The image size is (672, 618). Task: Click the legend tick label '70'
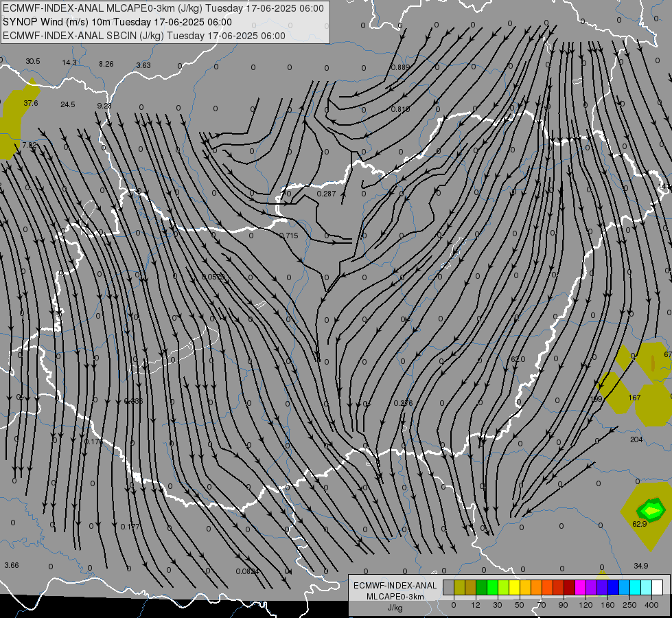pos(542,605)
